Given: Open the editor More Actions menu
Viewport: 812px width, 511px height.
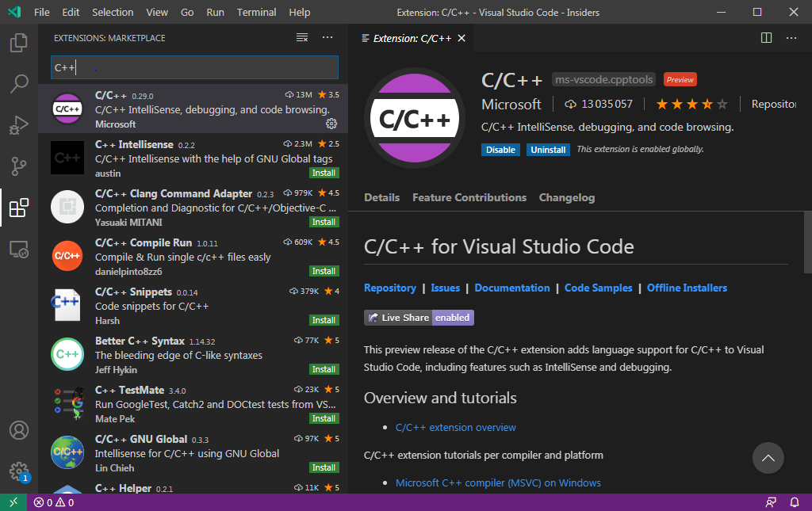Looking at the screenshot, I should 791,37.
